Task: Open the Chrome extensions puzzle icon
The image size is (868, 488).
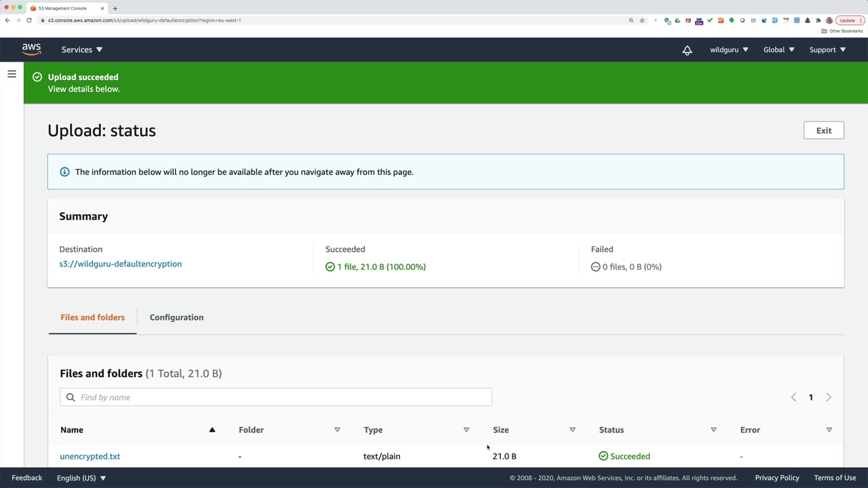Action: [818, 20]
